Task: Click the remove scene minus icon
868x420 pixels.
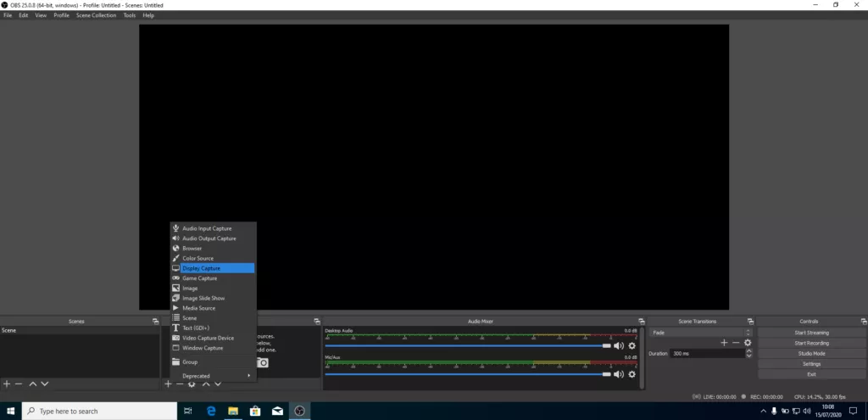Action: 19,384
